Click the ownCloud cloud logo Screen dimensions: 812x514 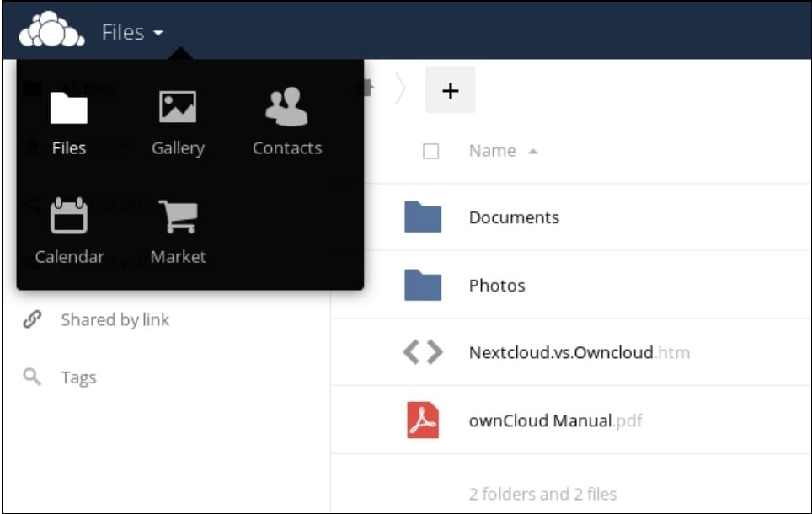51,29
